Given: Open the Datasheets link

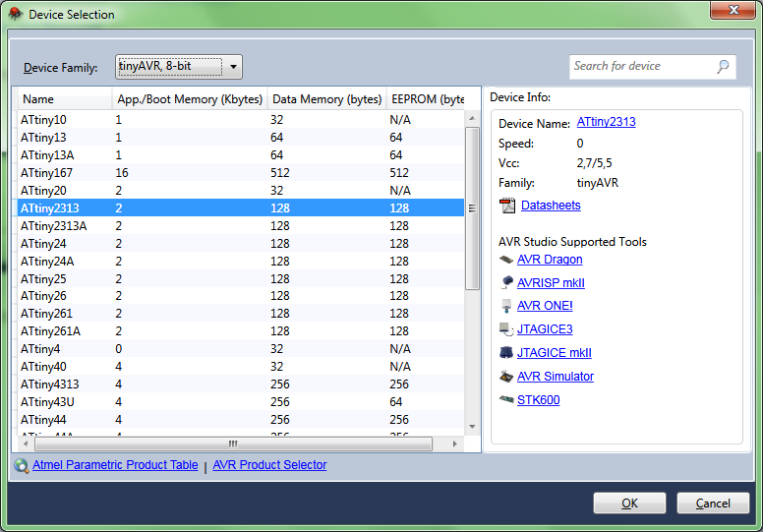Looking at the screenshot, I should click(x=551, y=206).
